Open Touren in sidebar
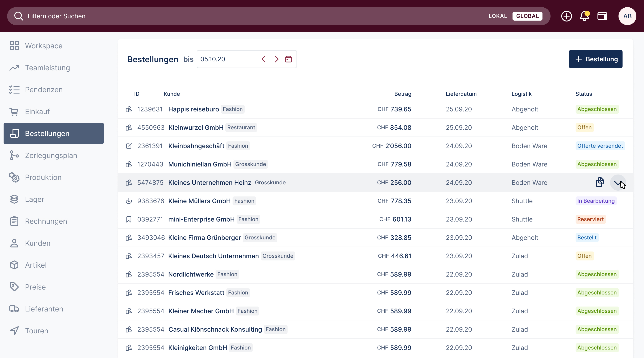 click(x=53, y=331)
